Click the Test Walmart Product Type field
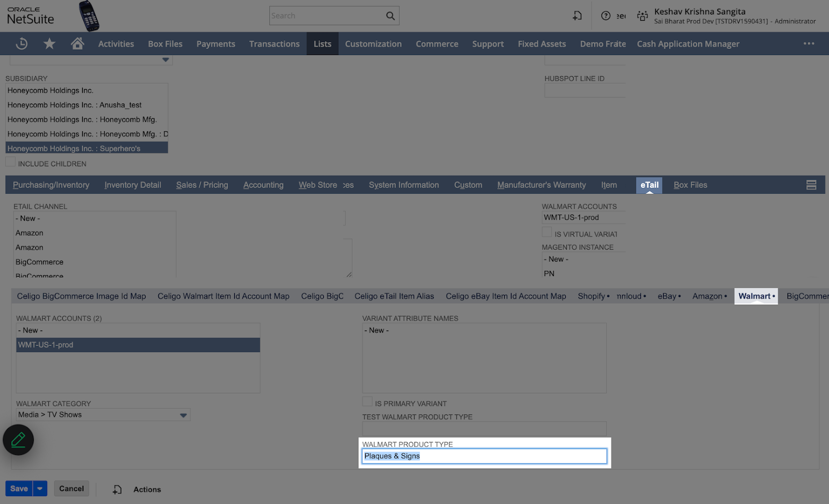Screen dimensions: 829x504 [x=484, y=428]
